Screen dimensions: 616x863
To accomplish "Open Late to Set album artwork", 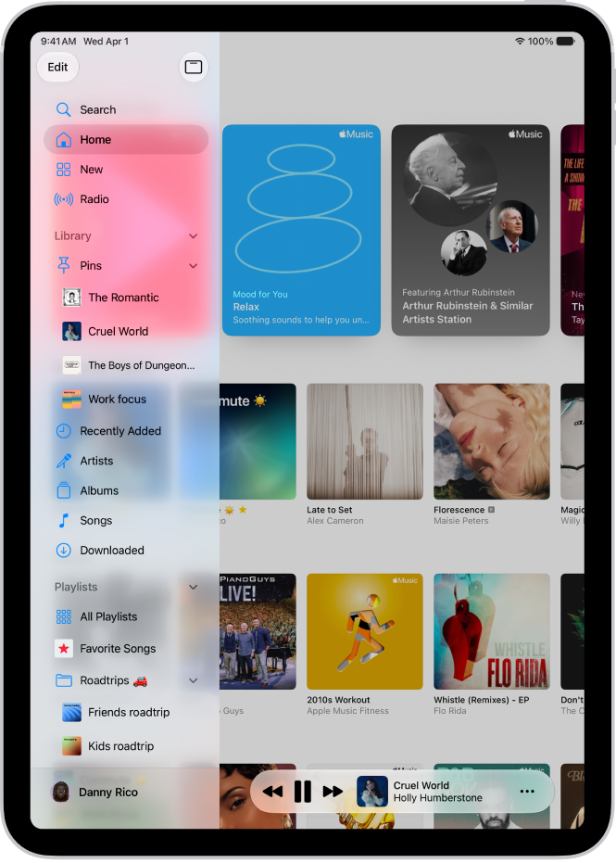I will [365, 441].
